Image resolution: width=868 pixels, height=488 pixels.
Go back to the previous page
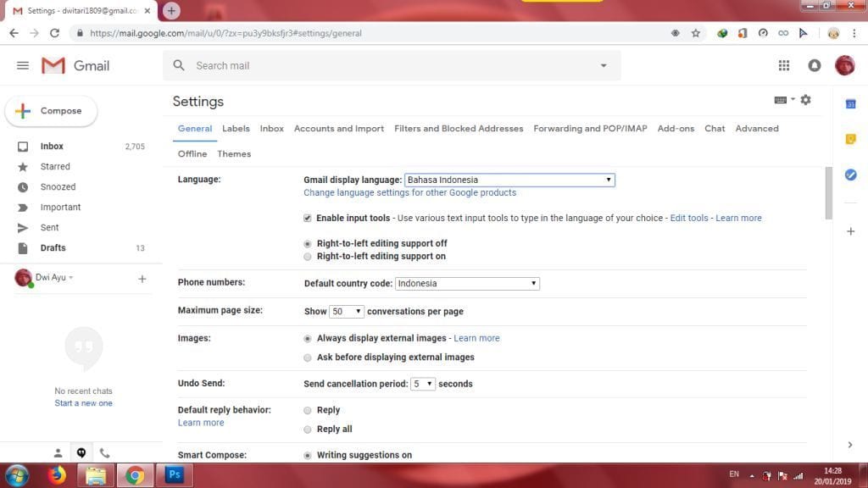[14, 33]
